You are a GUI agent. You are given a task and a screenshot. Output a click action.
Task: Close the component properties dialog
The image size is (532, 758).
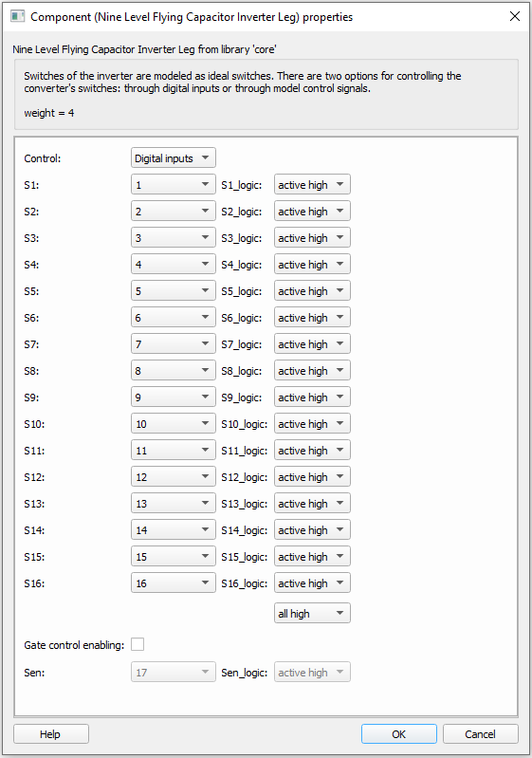tap(515, 16)
